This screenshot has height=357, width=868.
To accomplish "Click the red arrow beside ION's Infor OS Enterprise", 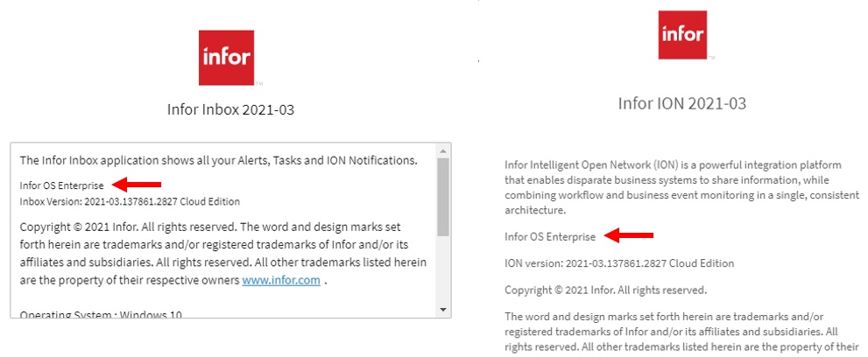I will [629, 235].
